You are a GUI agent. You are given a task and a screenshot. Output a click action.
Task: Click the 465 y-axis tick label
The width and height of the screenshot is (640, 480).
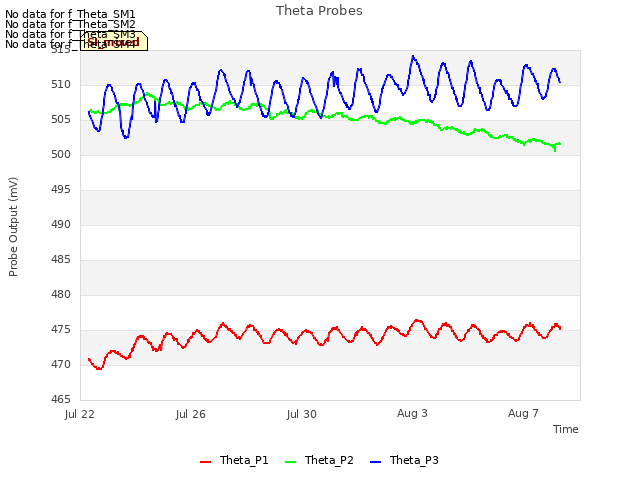coord(61,399)
